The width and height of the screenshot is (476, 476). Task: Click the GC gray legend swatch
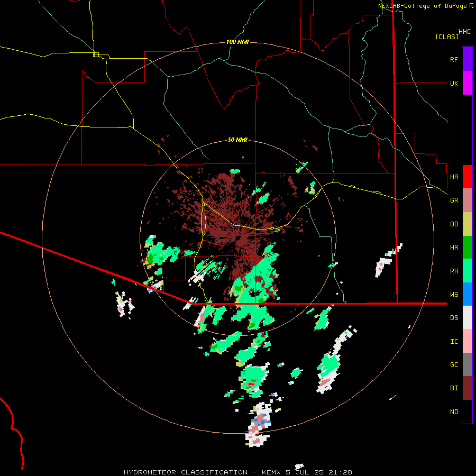(467, 364)
